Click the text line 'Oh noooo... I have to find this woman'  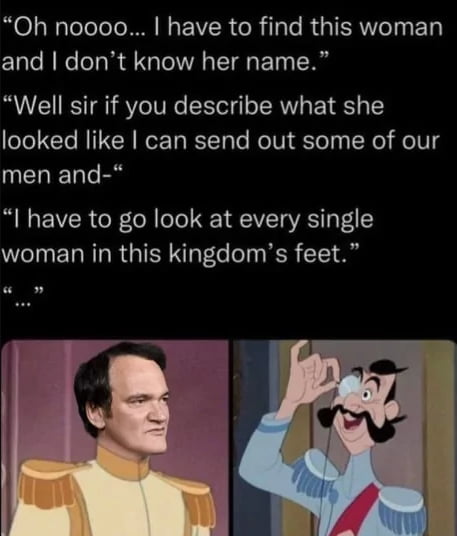pos(223,27)
